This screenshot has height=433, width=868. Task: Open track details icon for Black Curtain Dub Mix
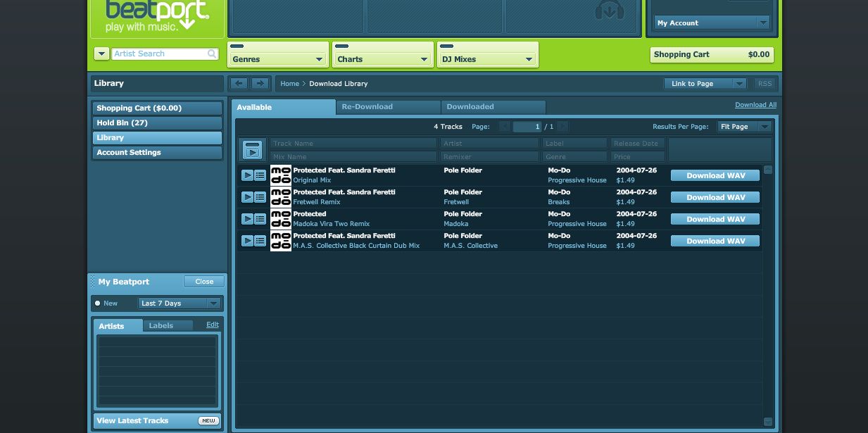click(x=260, y=241)
